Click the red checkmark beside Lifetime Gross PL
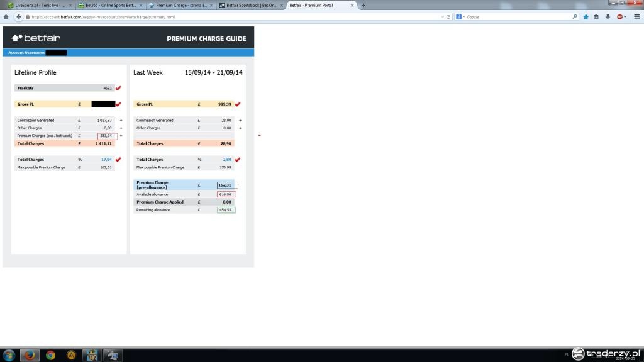Screen dimensions: 644x362 [x=118, y=104]
